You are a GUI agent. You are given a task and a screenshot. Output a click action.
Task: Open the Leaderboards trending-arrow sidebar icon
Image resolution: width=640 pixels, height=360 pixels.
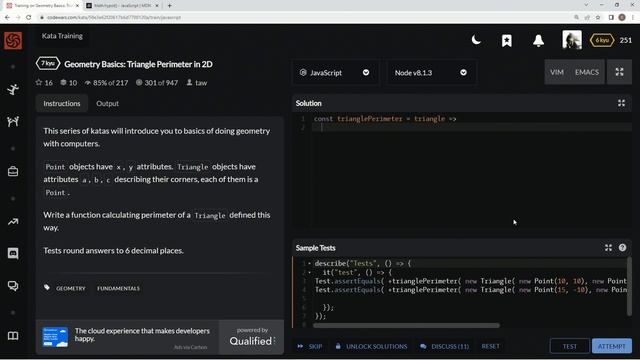[x=13, y=222]
